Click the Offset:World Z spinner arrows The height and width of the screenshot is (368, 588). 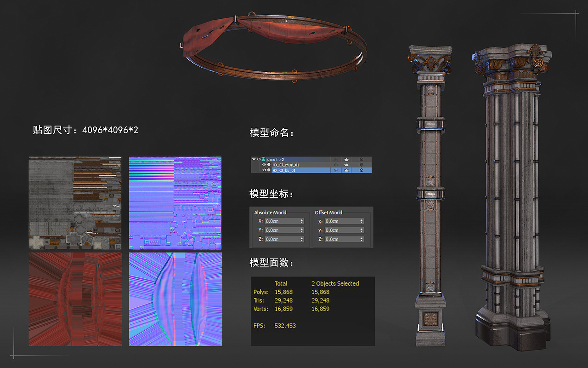[x=362, y=239]
